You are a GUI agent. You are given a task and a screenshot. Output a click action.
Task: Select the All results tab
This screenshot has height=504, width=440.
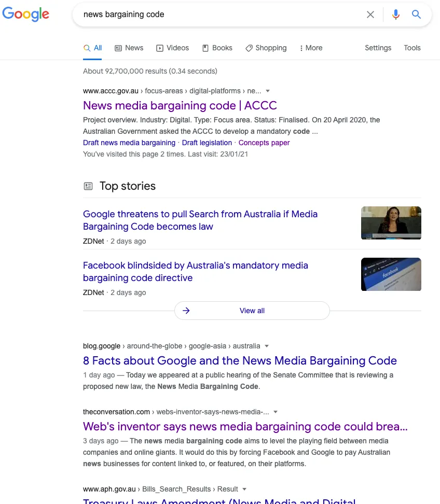[93, 48]
